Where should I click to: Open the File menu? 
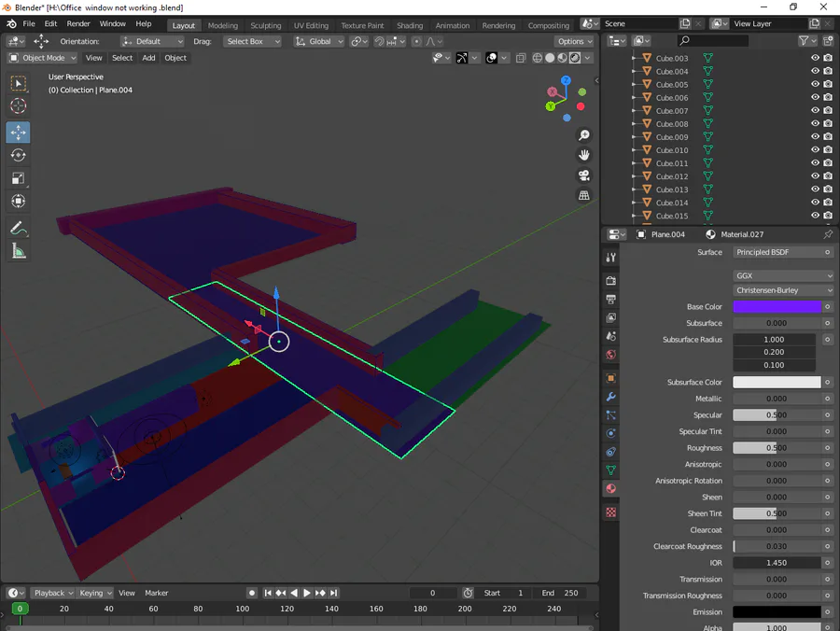pyautogui.click(x=29, y=23)
